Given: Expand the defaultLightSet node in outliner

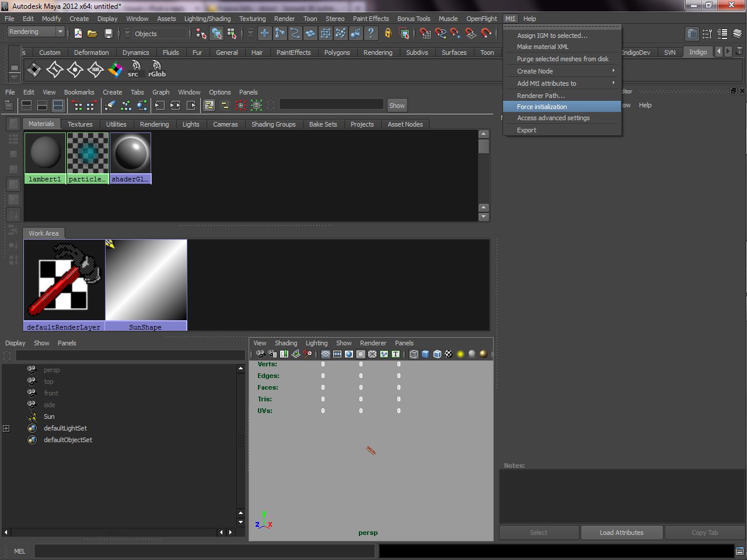Looking at the screenshot, I should 6,428.
